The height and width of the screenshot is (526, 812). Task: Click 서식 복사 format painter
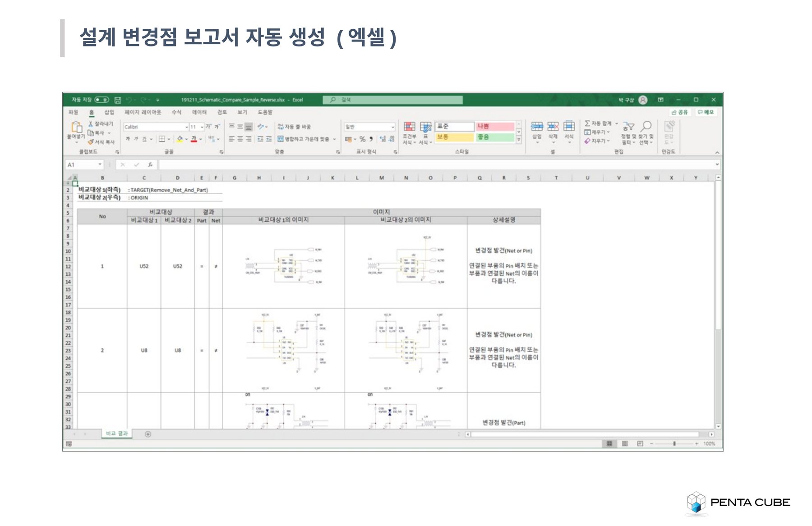coord(101,142)
